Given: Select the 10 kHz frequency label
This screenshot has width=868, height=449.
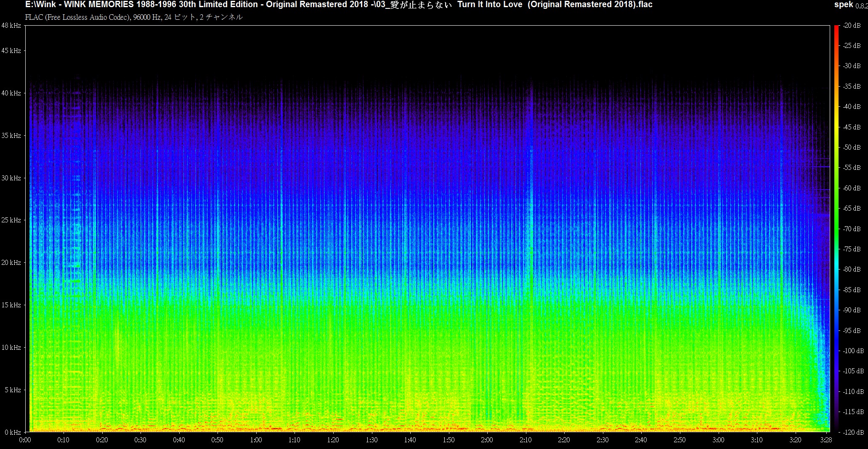Looking at the screenshot, I should click(11, 347).
